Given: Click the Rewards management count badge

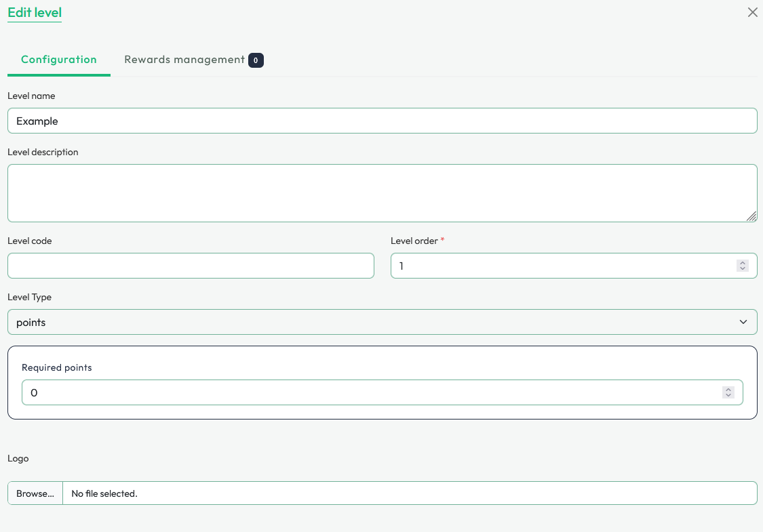Looking at the screenshot, I should pyautogui.click(x=256, y=60).
